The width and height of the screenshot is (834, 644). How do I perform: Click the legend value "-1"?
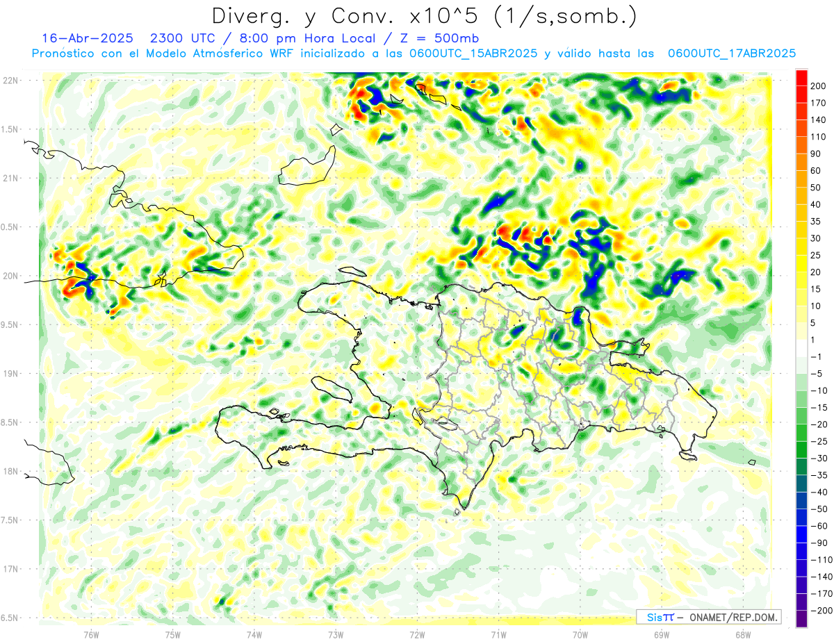[x=816, y=357]
